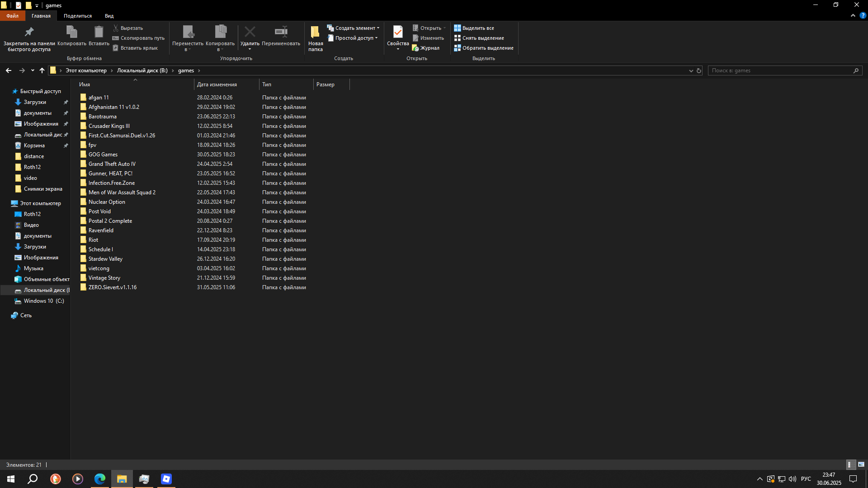Click 'Этот компьютер' in the address breadcrumb

click(86, 70)
